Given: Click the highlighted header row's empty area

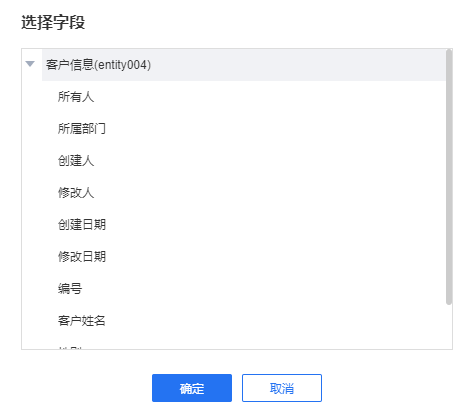Looking at the screenshot, I should coord(297,65).
